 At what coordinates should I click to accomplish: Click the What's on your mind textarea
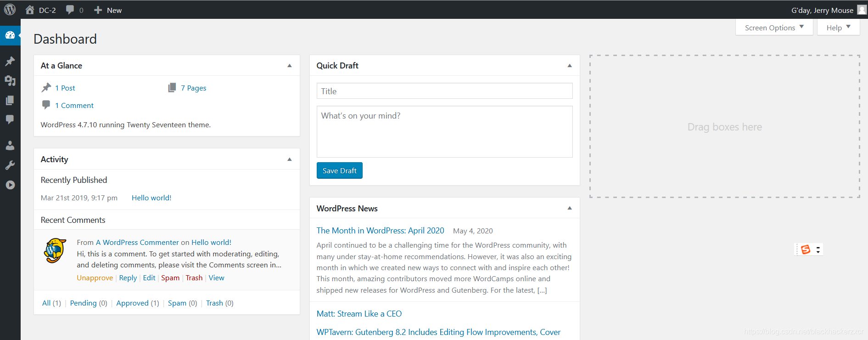click(445, 132)
